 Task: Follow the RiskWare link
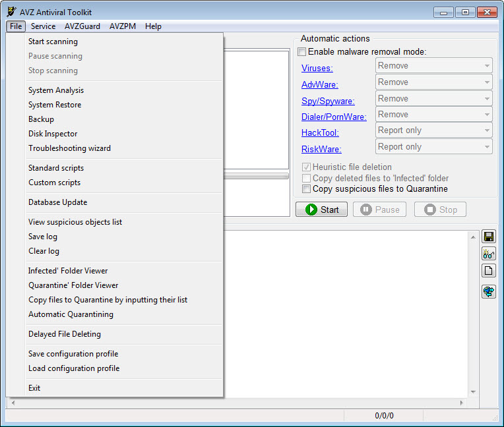tap(321, 149)
